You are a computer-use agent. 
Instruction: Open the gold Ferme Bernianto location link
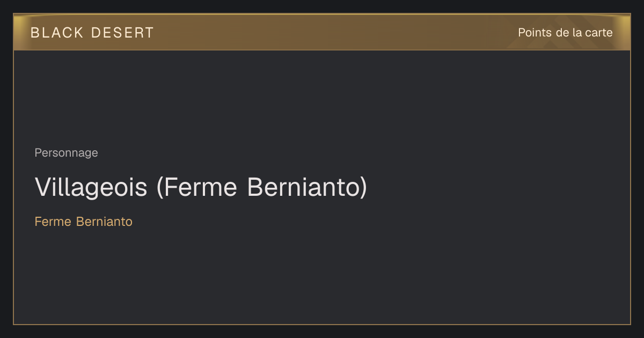click(x=83, y=222)
